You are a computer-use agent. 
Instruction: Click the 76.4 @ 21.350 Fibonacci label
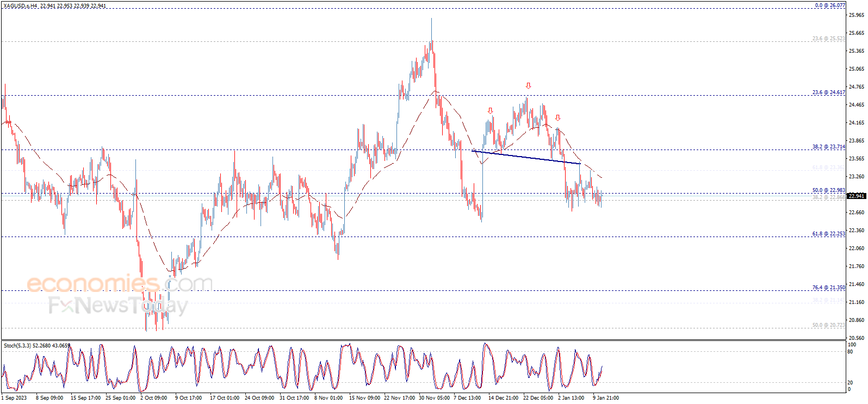pyautogui.click(x=829, y=288)
